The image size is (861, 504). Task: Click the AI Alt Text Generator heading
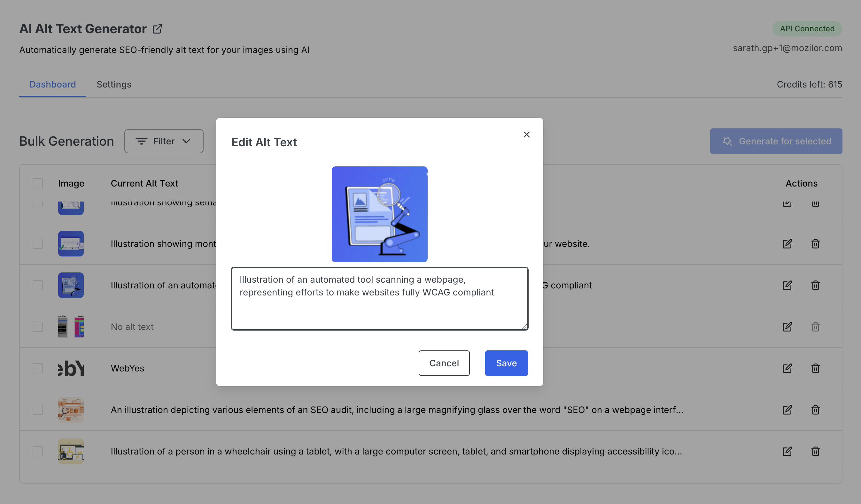[83, 29]
